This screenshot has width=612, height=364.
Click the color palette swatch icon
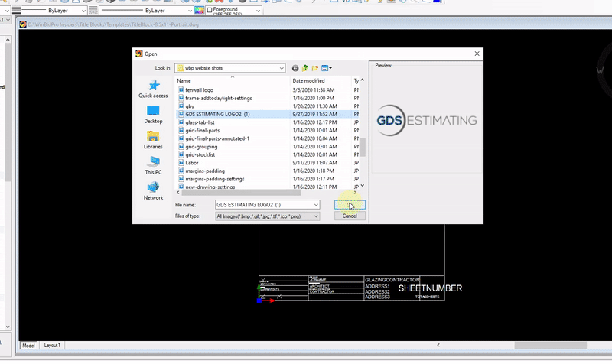(x=199, y=11)
